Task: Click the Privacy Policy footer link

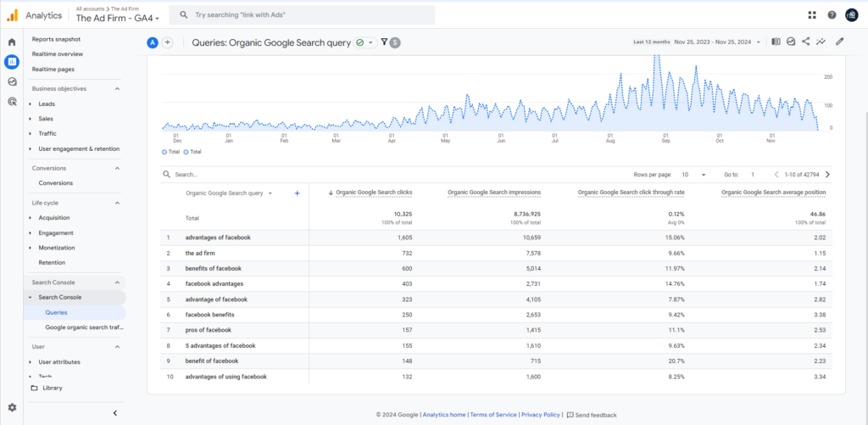Action: [541, 415]
